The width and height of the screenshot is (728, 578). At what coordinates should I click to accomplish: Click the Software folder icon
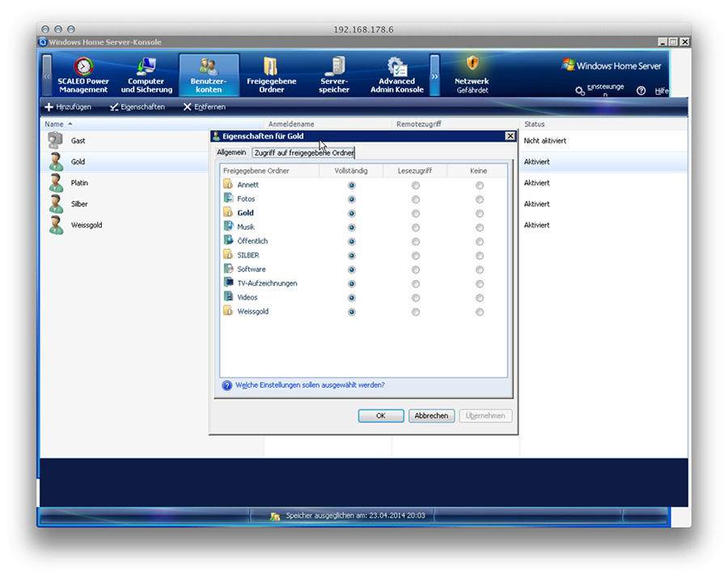click(228, 269)
